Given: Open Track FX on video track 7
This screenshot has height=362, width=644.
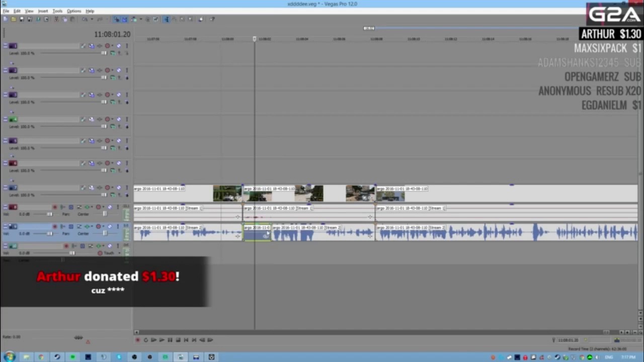Looking at the screenshot, I should (99, 188).
